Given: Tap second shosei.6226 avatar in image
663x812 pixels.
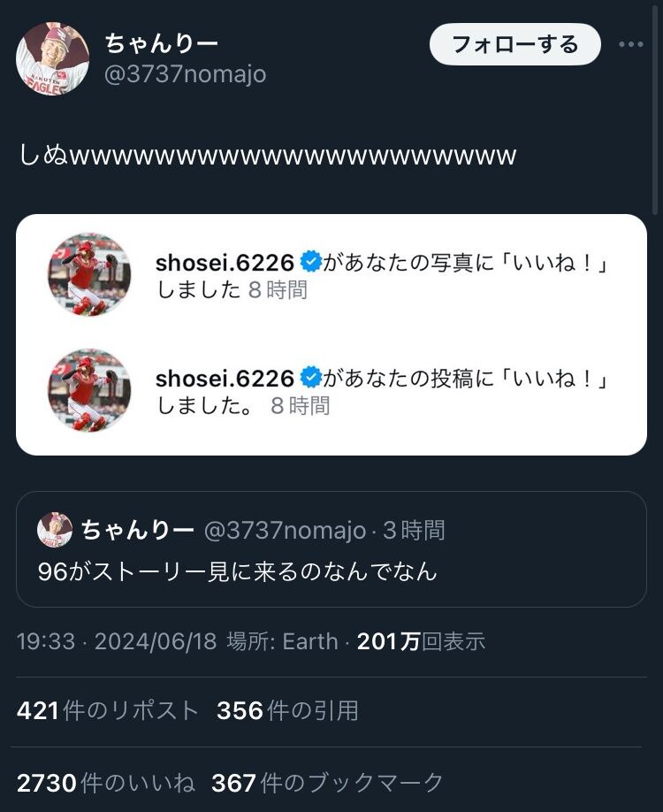Looking at the screenshot, I should 89,390.
